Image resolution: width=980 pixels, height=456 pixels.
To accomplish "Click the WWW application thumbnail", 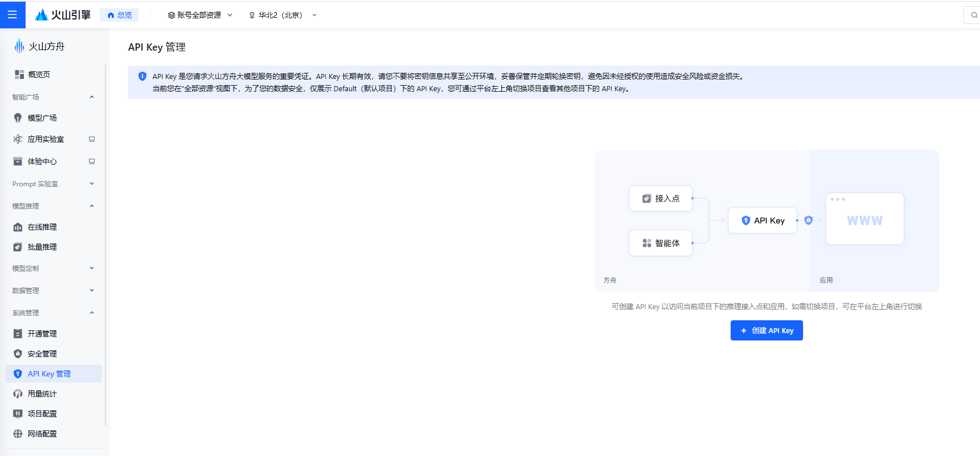I will [865, 219].
